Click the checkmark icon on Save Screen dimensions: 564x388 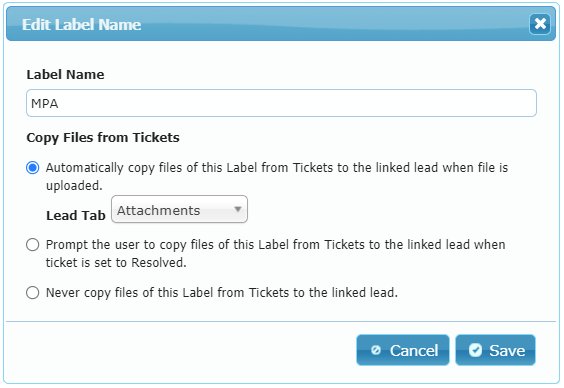pos(475,350)
